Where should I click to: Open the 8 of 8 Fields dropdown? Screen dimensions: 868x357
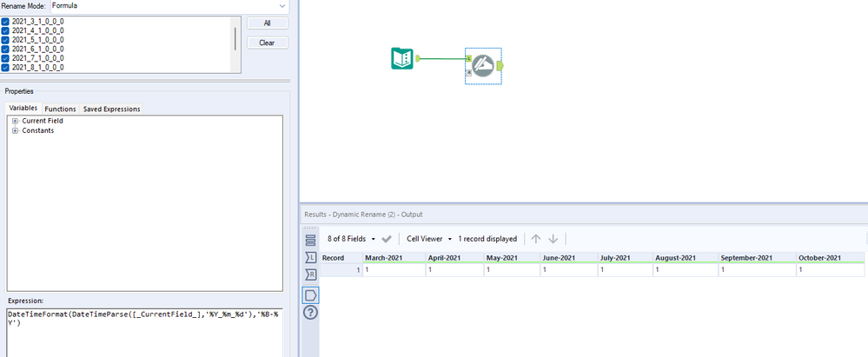pos(351,239)
